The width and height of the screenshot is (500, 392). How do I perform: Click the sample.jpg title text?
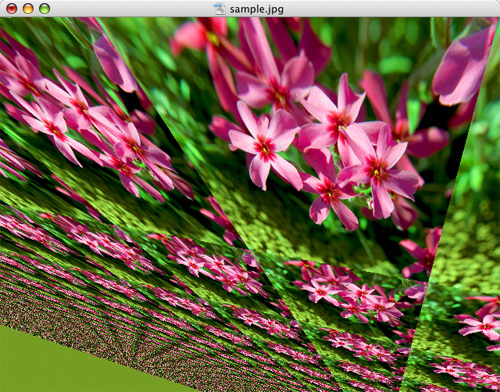257,9
